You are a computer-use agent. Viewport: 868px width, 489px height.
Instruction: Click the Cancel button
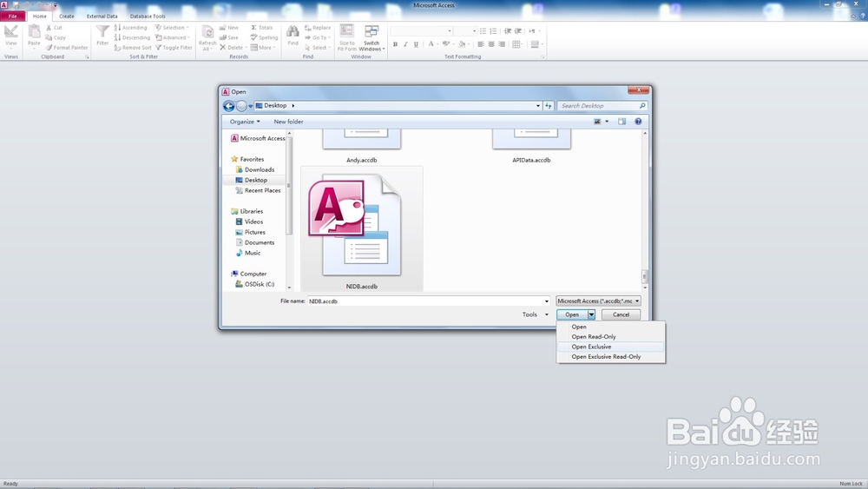[x=621, y=314]
